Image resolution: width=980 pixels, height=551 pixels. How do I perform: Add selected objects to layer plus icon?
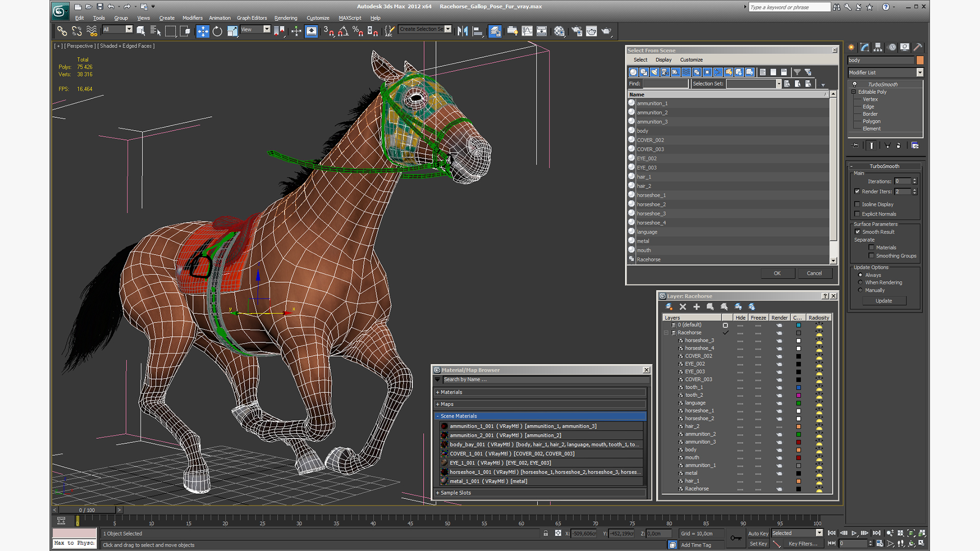coord(697,307)
